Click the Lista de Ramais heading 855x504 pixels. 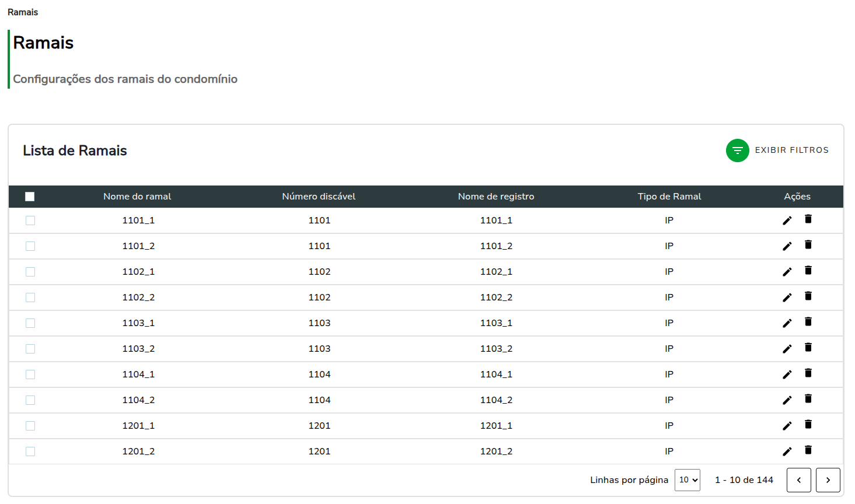click(x=75, y=150)
